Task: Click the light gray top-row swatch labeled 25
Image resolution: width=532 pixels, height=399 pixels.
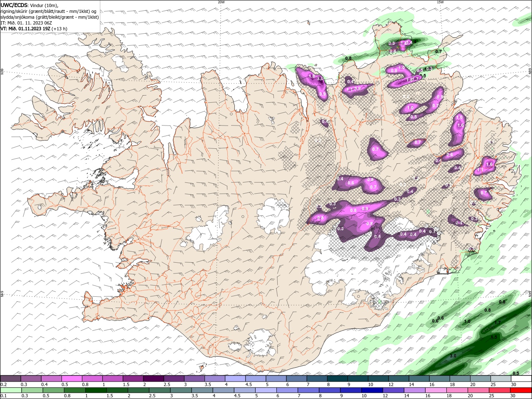Action: point(501,379)
